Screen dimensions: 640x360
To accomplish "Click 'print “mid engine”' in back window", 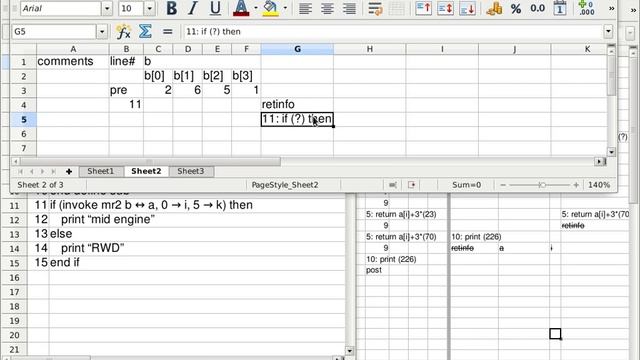I will 108,219.
